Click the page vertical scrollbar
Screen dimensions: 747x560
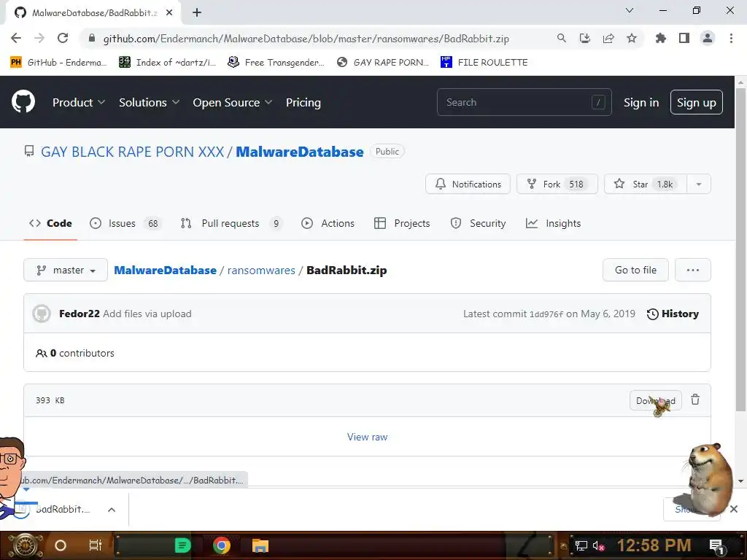tap(740, 250)
